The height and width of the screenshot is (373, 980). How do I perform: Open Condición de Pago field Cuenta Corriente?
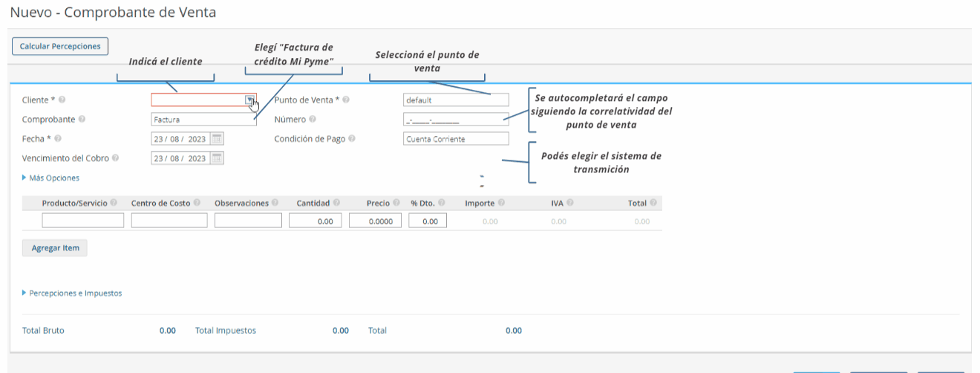(x=456, y=138)
